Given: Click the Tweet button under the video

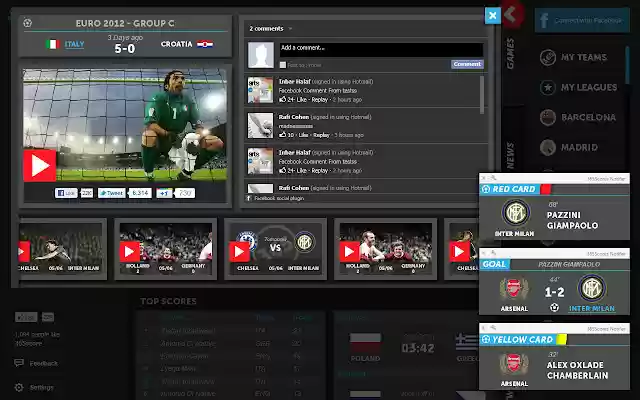Looking at the screenshot, I should [111, 193].
